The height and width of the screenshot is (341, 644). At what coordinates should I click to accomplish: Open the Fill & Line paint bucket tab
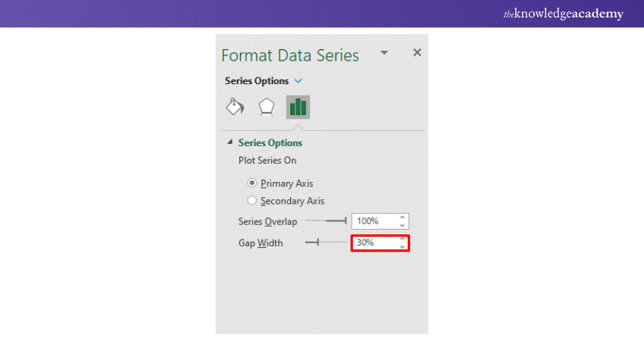[235, 107]
